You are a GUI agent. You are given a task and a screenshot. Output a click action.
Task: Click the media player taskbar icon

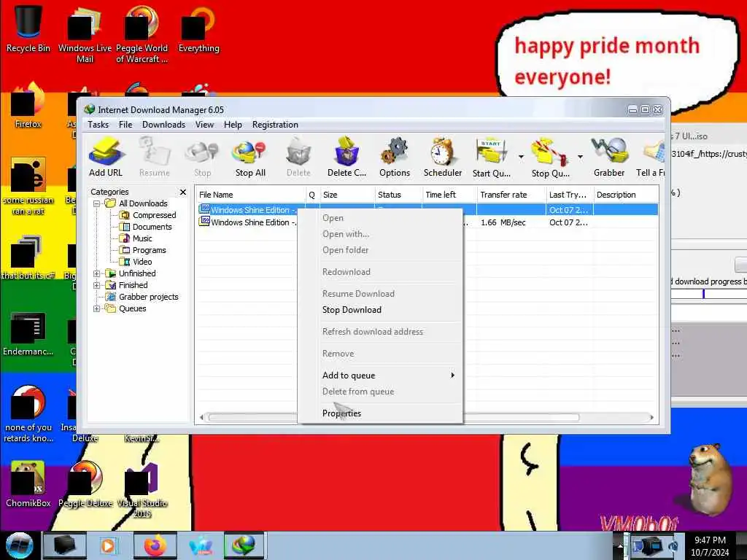coord(109,545)
